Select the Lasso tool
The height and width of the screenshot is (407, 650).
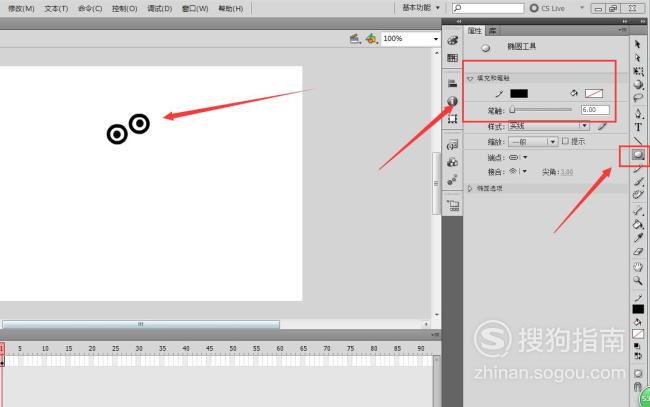coord(638,98)
